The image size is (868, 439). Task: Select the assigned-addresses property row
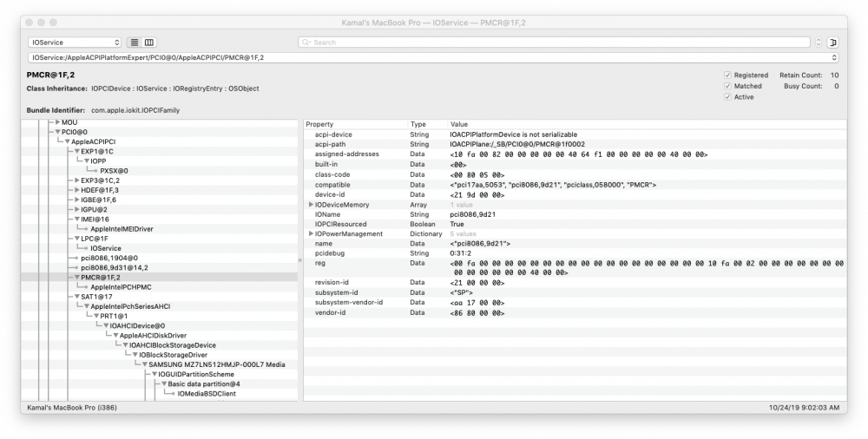tap(575, 154)
